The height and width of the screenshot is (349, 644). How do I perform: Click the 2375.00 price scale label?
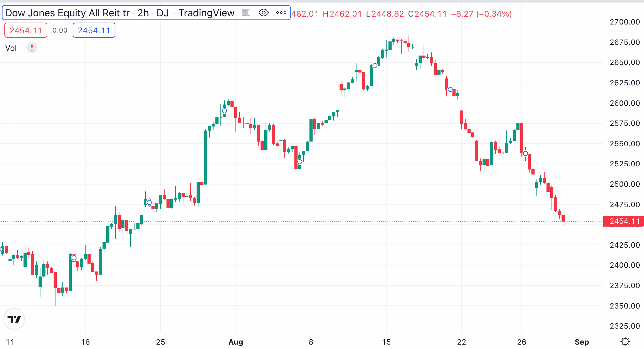(625, 286)
